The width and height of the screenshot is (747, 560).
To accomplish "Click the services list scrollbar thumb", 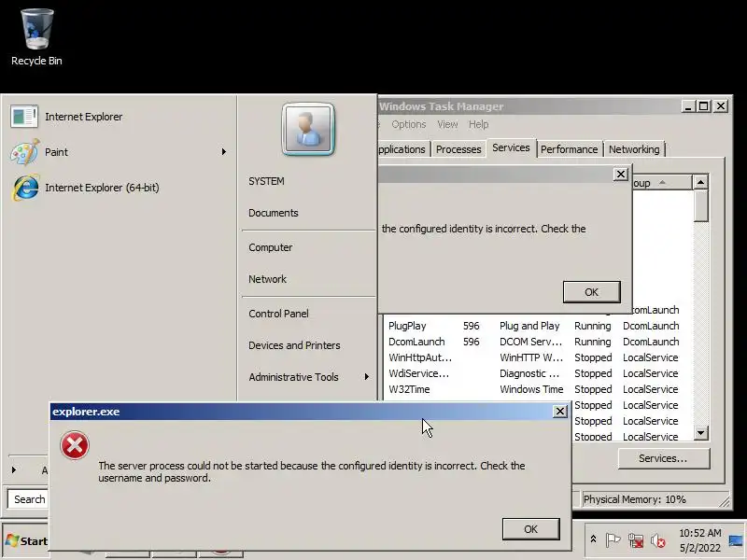I will click(x=700, y=205).
